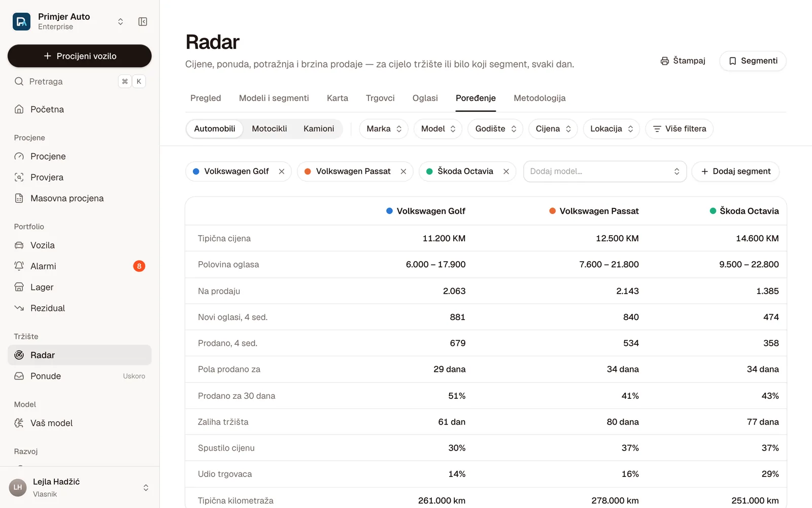Collapse the sidebar panel icon
Screen dimensions: 812x508
pos(143,21)
